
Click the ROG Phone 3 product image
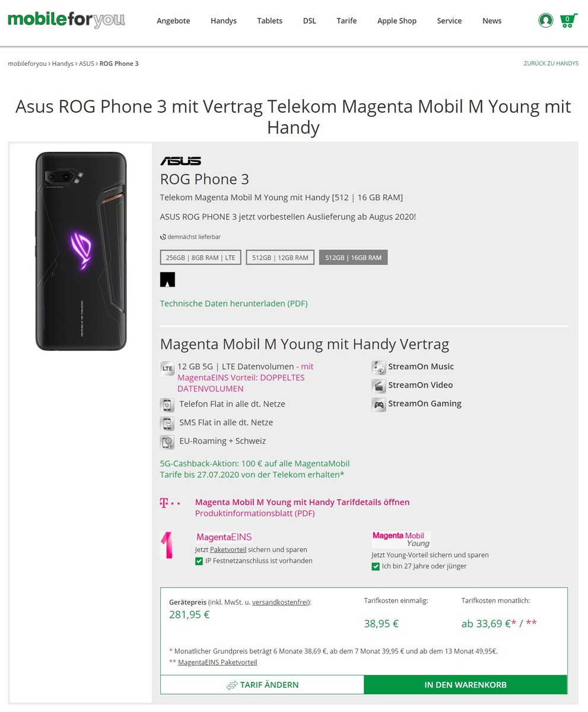(81, 251)
